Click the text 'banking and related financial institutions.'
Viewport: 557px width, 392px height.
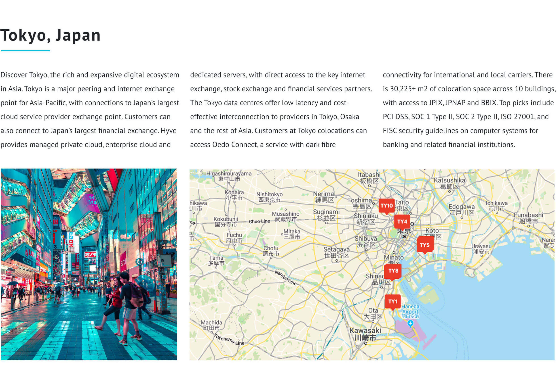(449, 145)
